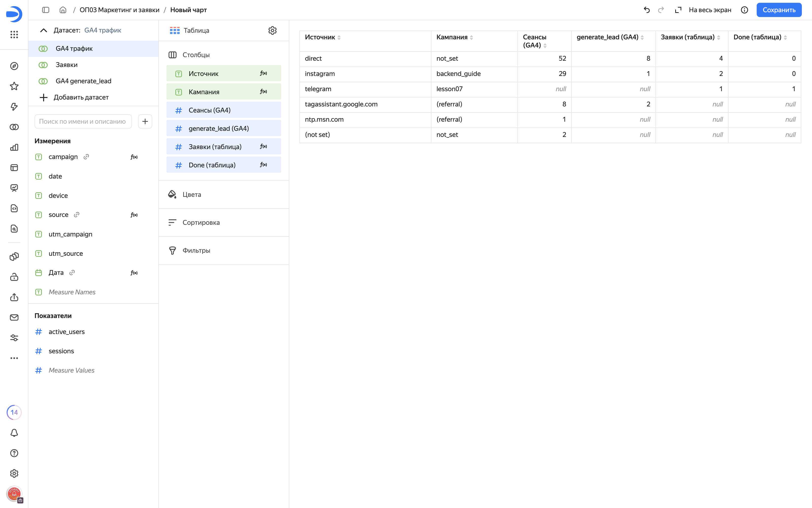Open the table chart settings gear
This screenshot has width=812, height=508.
(x=272, y=30)
